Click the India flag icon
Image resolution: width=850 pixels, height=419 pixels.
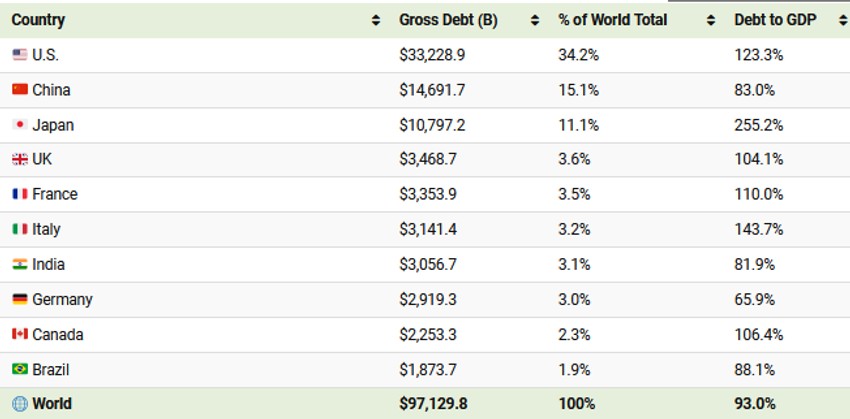point(20,264)
